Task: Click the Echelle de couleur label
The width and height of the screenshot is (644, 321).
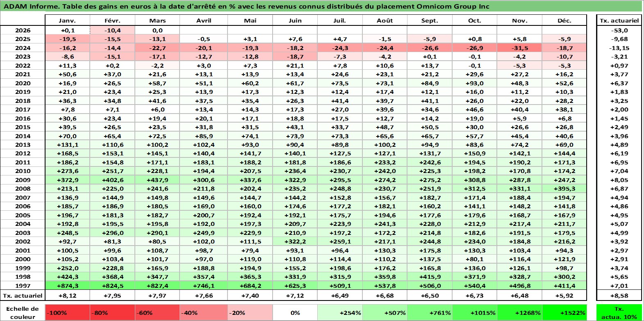Action: point(23,312)
